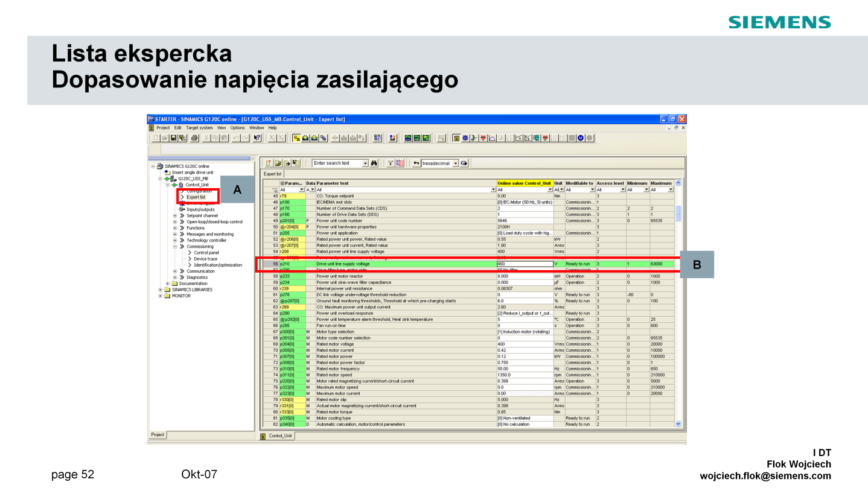Click the arrow icon right of hexadecimal dropdown

[x=464, y=163]
